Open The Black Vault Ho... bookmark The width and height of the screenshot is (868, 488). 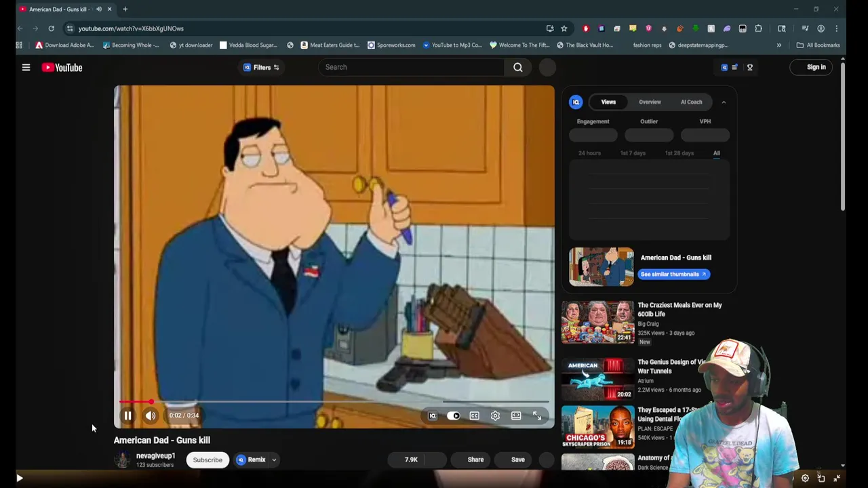585,45
